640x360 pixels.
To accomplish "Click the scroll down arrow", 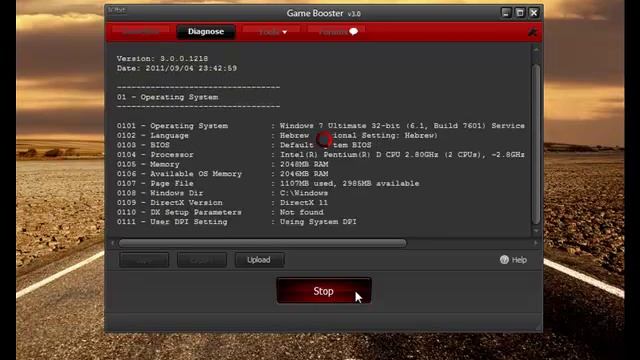I will (536, 231).
